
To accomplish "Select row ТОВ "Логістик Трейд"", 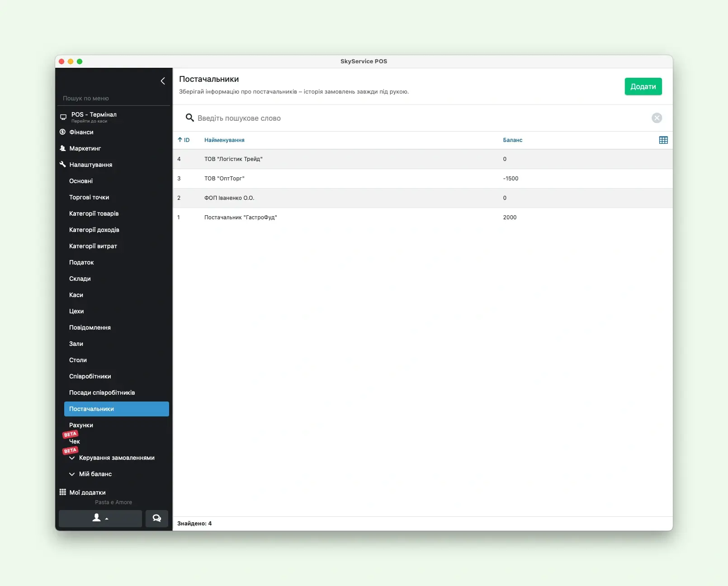I will [423, 159].
